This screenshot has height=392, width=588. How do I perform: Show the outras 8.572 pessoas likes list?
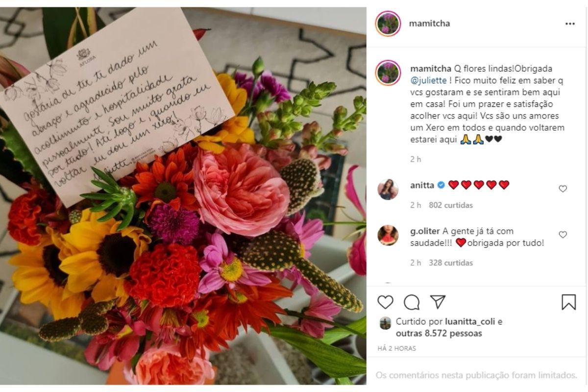tap(439, 334)
